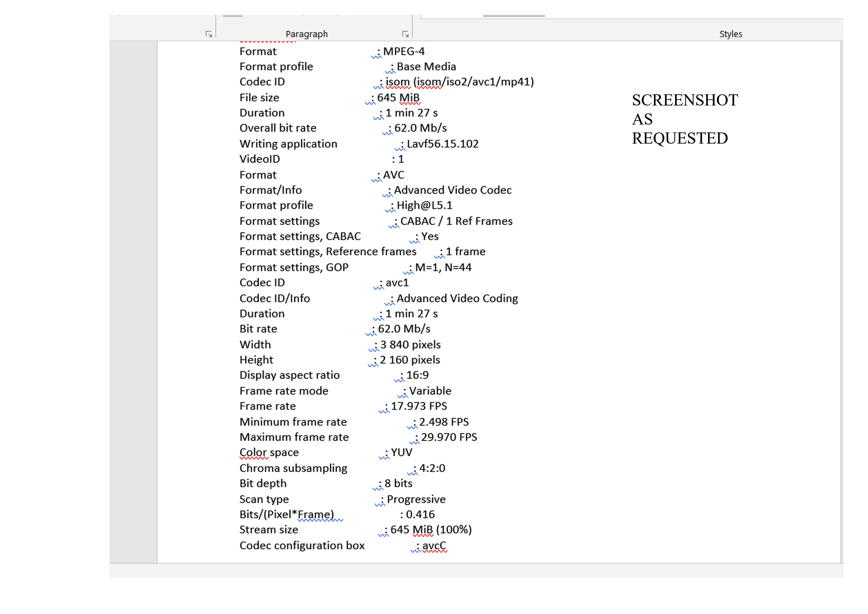Screen dimensions: 868x614
Task: Click the 'AVC' format value
Action: pos(394,175)
